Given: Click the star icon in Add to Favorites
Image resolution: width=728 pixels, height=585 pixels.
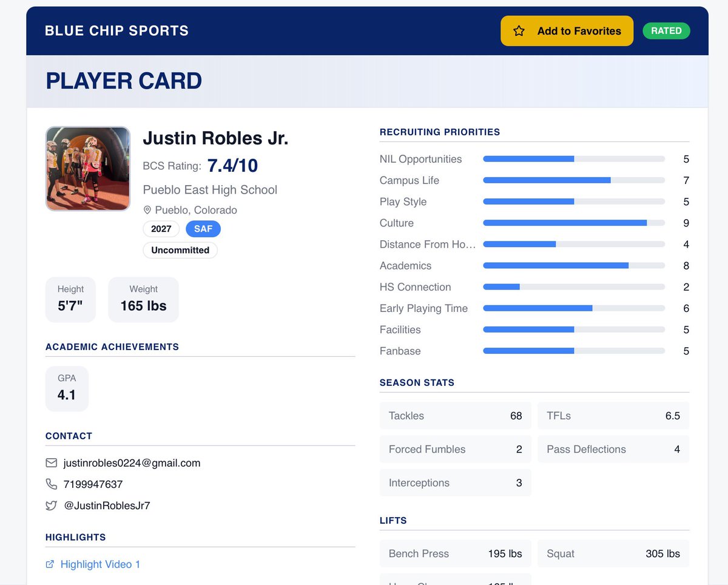Looking at the screenshot, I should (x=519, y=31).
